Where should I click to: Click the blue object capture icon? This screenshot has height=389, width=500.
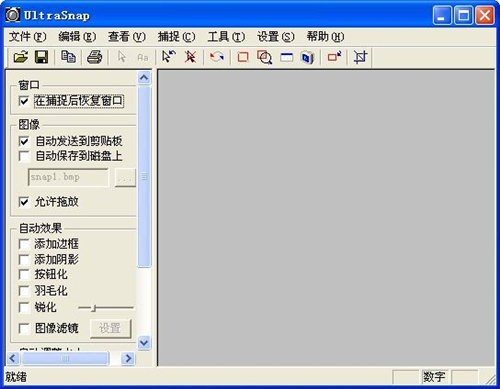coord(307,57)
